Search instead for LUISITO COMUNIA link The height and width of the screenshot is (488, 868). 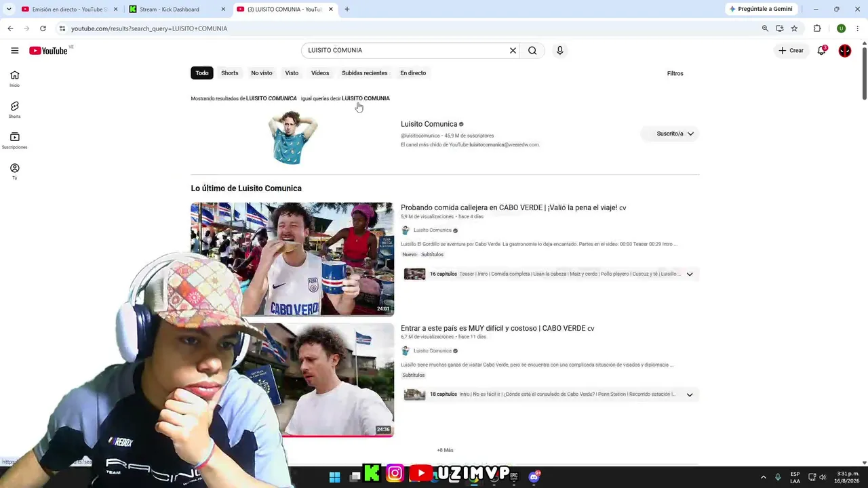tap(366, 98)
